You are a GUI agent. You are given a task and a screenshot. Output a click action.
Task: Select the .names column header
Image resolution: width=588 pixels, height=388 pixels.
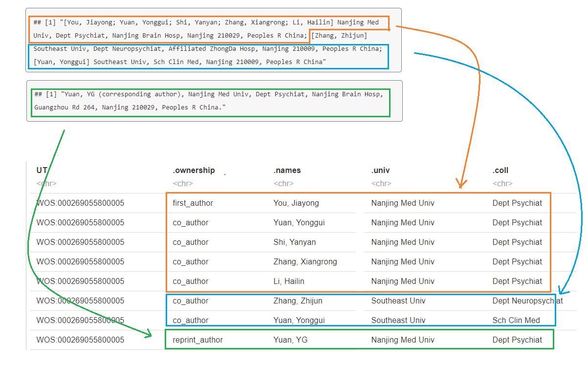click(287, 171)
